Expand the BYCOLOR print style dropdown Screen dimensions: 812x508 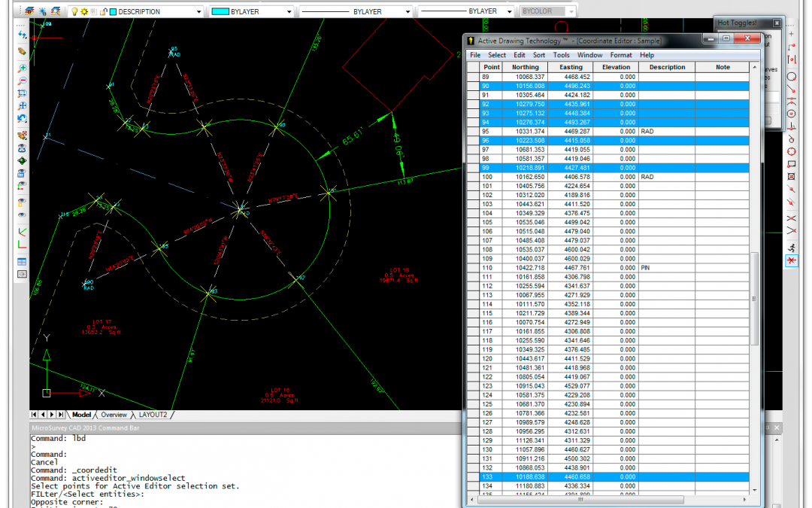click(x=571, y=12)
